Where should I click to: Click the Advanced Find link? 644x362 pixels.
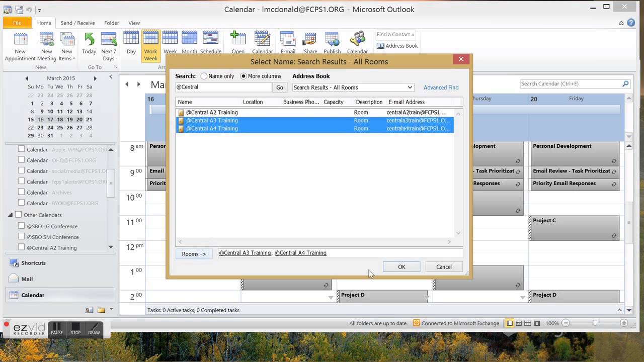441,87
